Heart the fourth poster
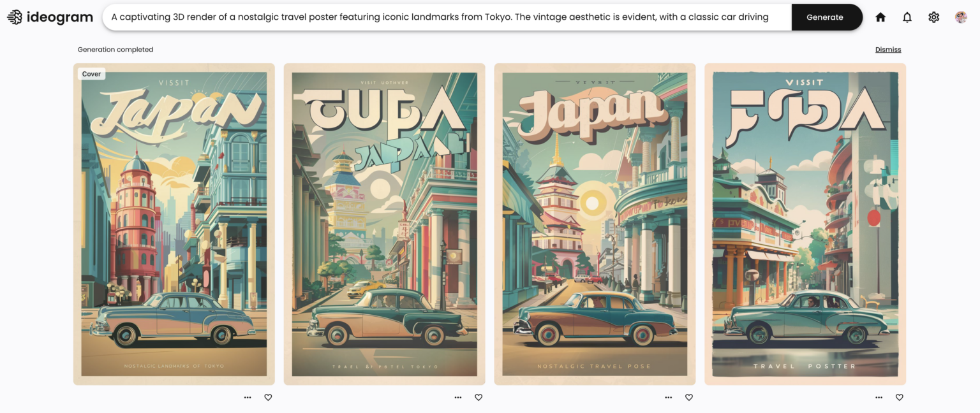 900,397
